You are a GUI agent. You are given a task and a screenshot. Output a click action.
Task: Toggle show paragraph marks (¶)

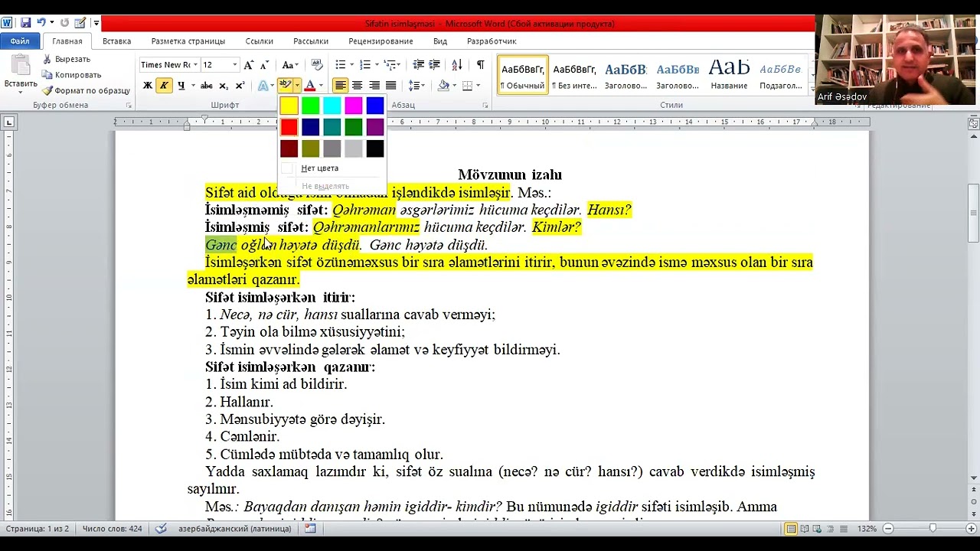coord(480,65)
